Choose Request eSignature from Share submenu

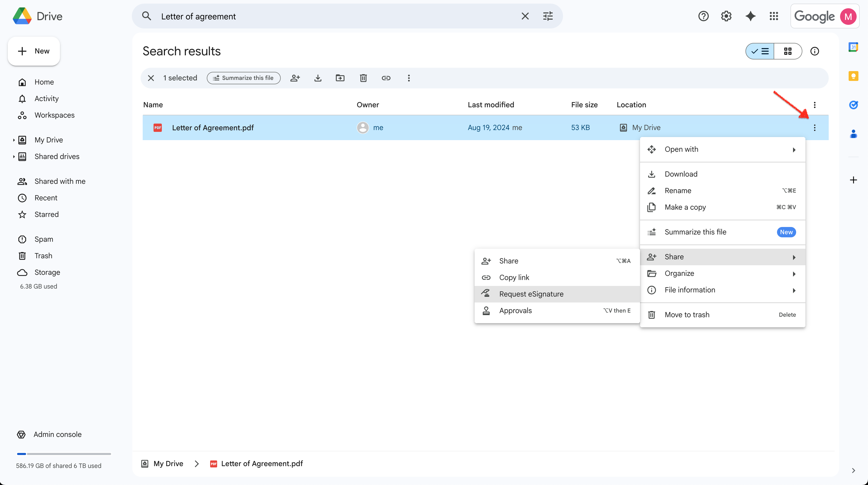tap(531, 294)
